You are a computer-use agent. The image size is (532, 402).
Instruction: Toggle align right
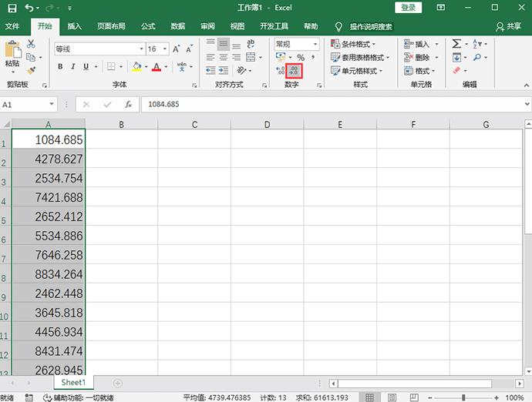[236, 57]
